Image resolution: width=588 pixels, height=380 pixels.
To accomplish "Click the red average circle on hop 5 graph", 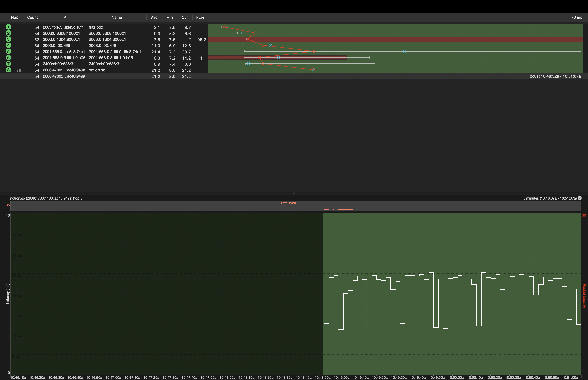I will pyautogui.click(x=314, y=51).
